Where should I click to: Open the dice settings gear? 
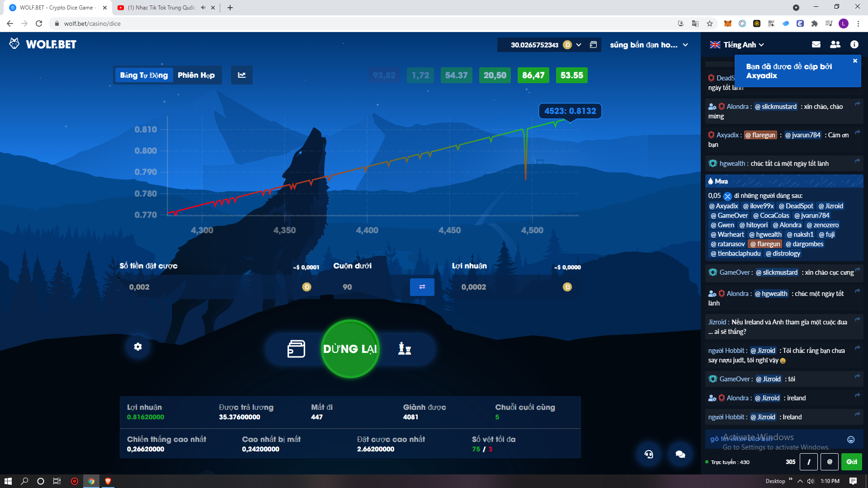click(x=138, y=347)
